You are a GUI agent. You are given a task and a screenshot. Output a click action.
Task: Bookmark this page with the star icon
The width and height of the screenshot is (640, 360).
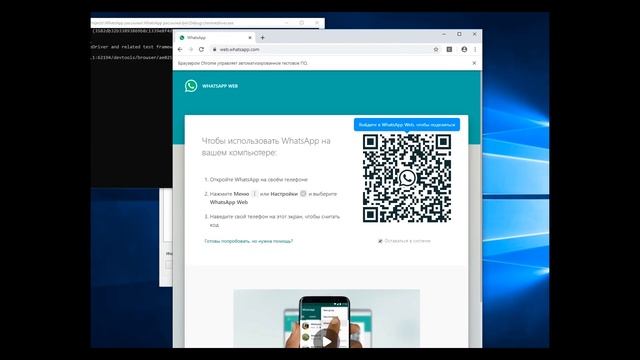(436, 49)
